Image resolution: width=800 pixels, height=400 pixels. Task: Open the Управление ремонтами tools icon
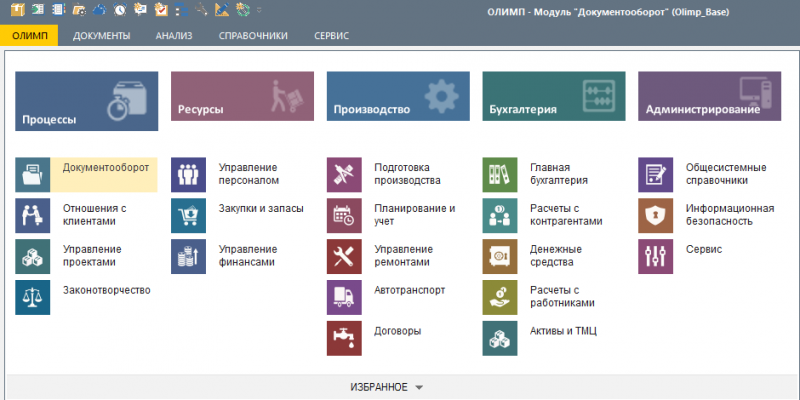(344, 256)
